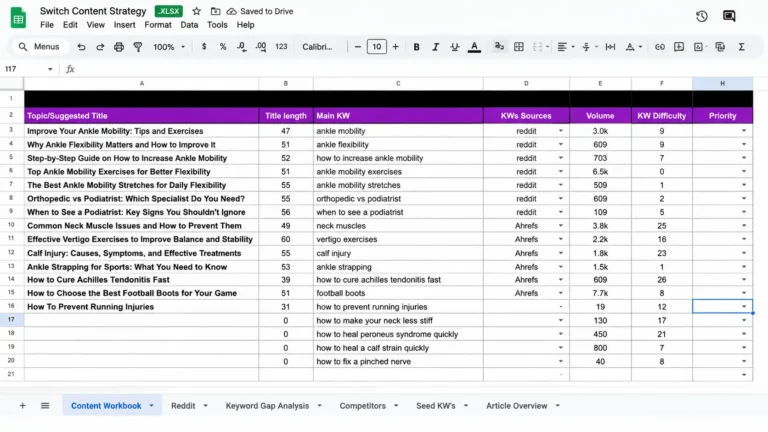768x432 pixels.
Task: Open the Edit menu
Action: [70, 25]
